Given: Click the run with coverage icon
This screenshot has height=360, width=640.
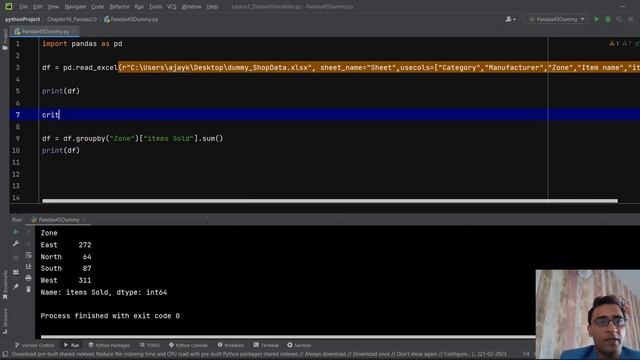Looking at the screenshot, I should (x=619, y=19).
